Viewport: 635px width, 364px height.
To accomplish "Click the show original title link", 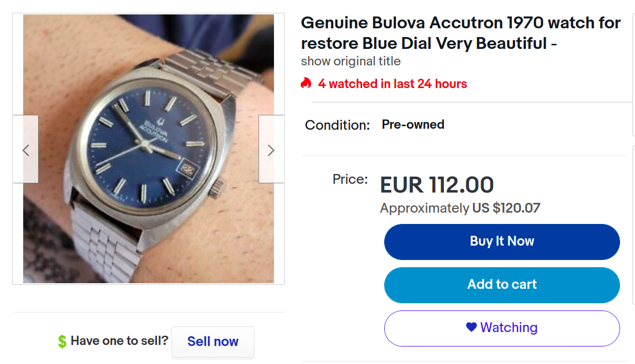I will click(350, 61).
